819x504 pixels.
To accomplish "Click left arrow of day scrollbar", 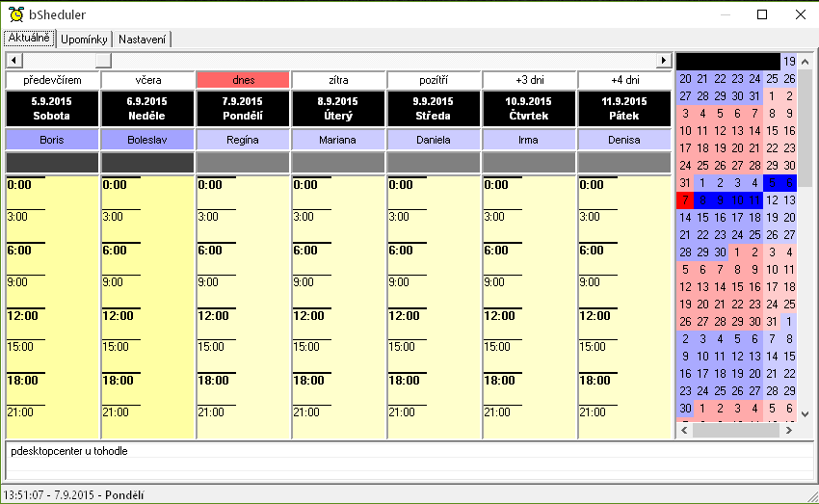I will (14, 61).
